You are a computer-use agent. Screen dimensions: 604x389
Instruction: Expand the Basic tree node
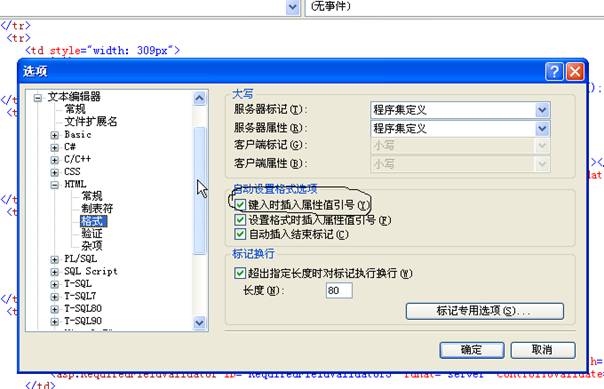tap(55, 135)
